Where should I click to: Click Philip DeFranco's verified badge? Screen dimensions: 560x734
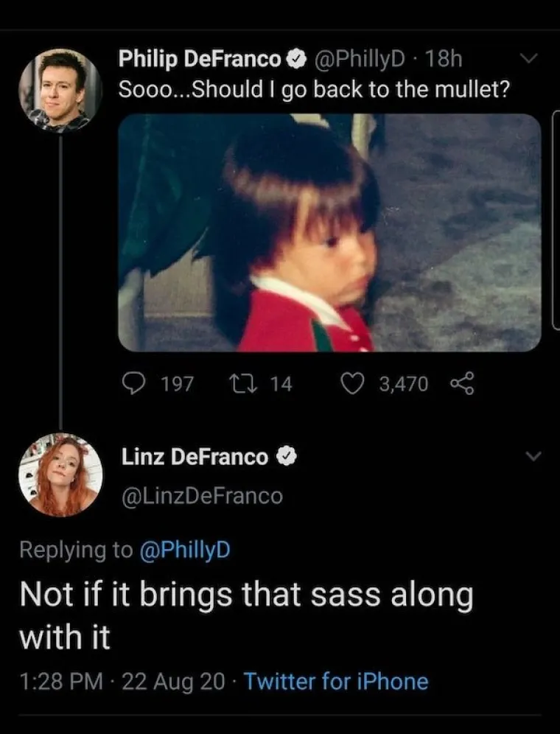tap(296, 60)
